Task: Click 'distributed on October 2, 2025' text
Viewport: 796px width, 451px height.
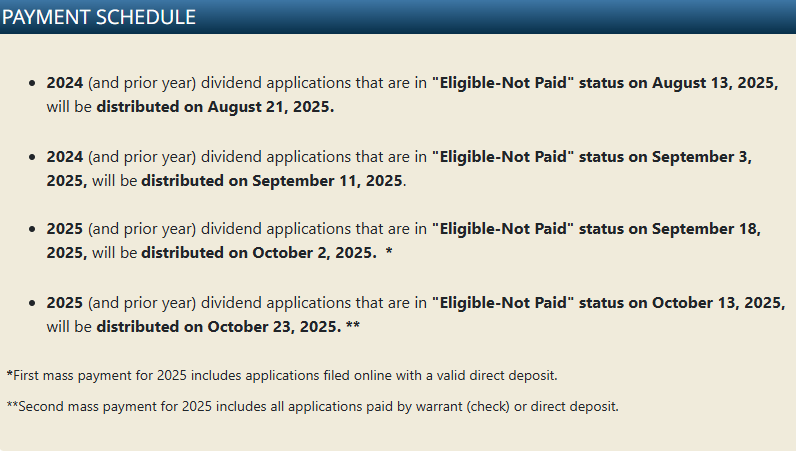Action: [259, 253]
